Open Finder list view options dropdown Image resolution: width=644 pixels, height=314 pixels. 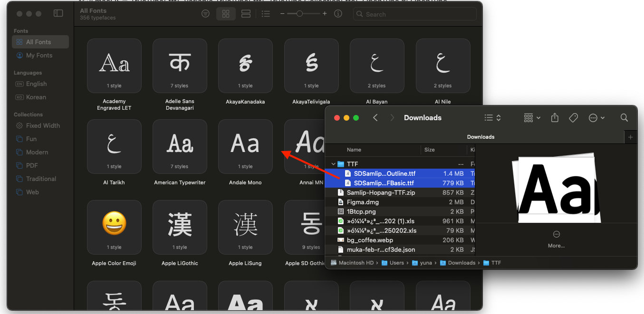pos(493,118)
